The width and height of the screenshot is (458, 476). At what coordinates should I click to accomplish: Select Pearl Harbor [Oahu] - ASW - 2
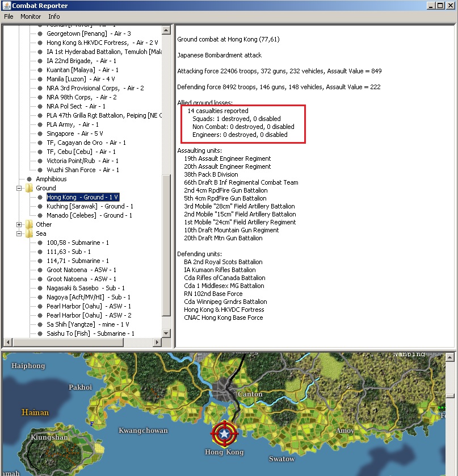pyautogui.click(x=89, y=315)
